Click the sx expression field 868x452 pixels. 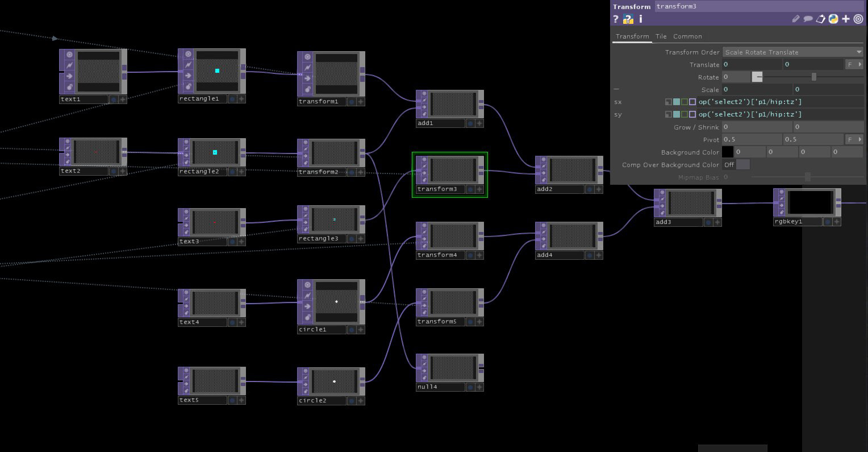tap(781, 102)
